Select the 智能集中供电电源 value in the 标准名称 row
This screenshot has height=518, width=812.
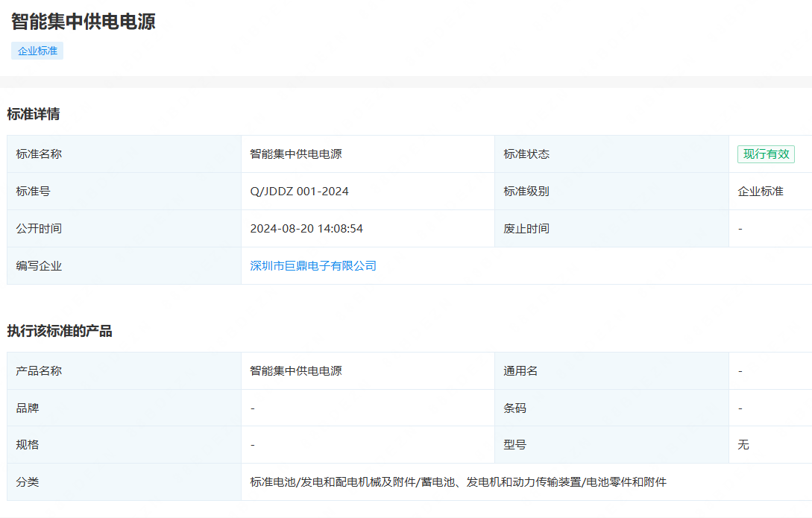pyautogui.click(x=296, y=154)
